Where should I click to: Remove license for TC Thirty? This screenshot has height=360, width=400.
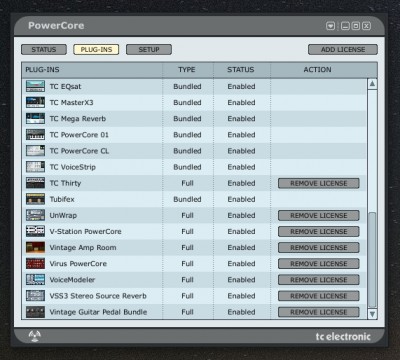point(319,183)
